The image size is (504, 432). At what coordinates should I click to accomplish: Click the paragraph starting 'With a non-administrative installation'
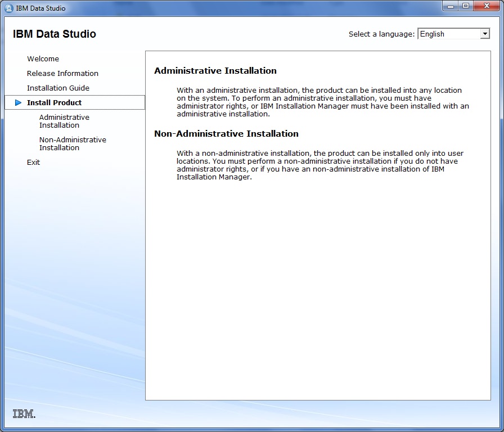point(320,165)
